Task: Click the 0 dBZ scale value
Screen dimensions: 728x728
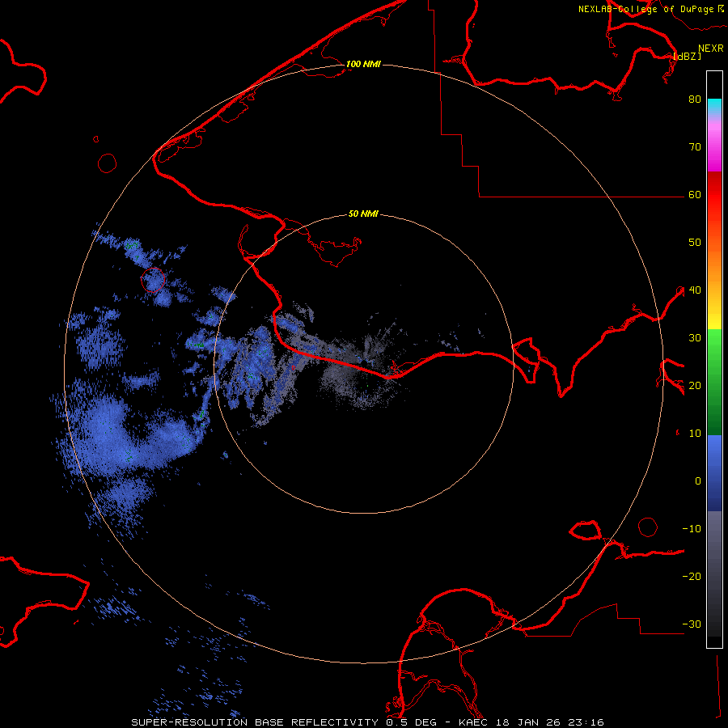Action: [x=698, y=481]
